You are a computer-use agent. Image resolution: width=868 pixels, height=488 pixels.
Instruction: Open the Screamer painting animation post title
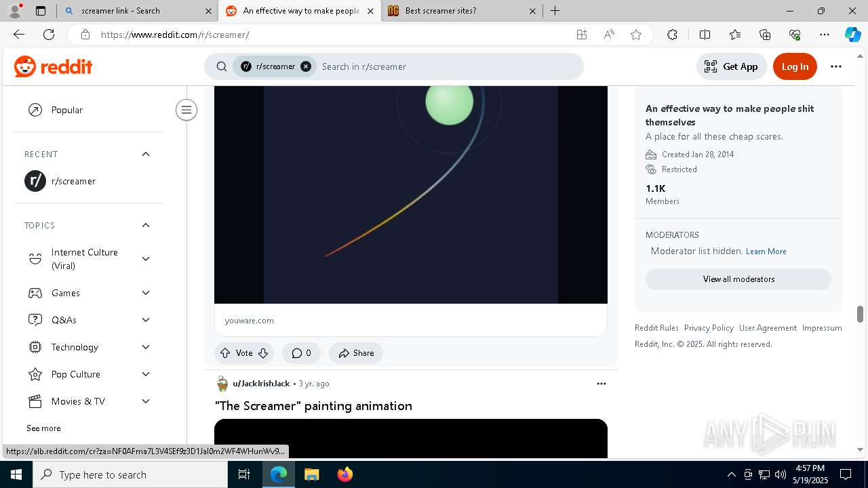pyautogui.click(x=313, y=406)
